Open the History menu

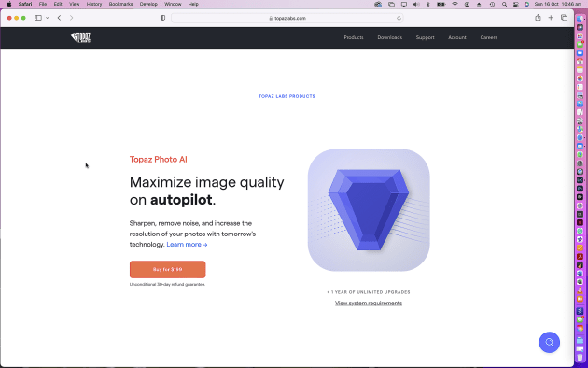(x=94, y=4)
